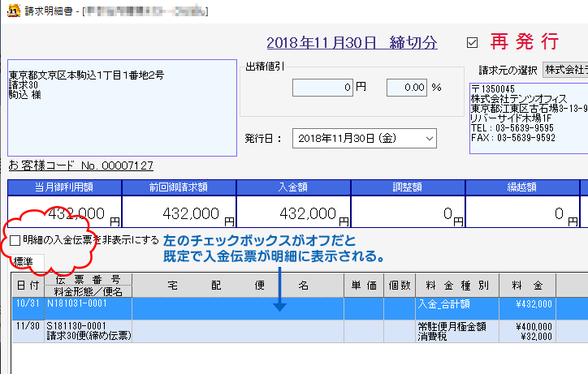
Task: Click the 調整額 amount cell
Action: [x=408, y=214]
